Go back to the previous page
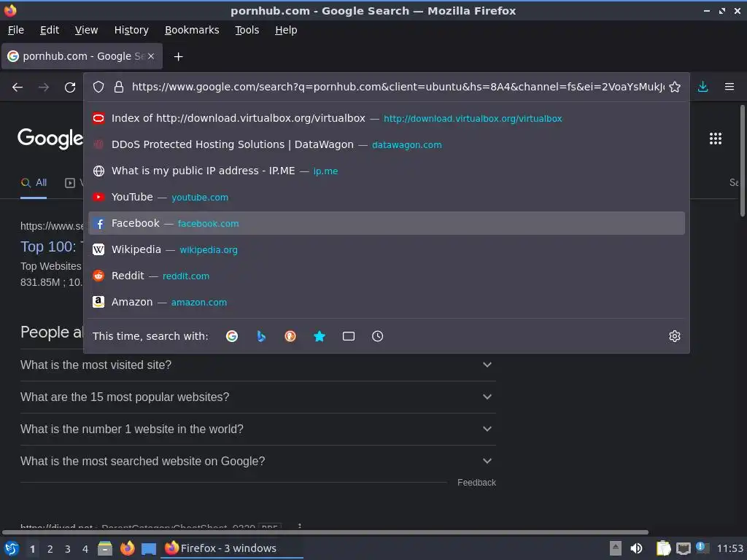This screenshot has width=747, height=560. click(18, 87)
